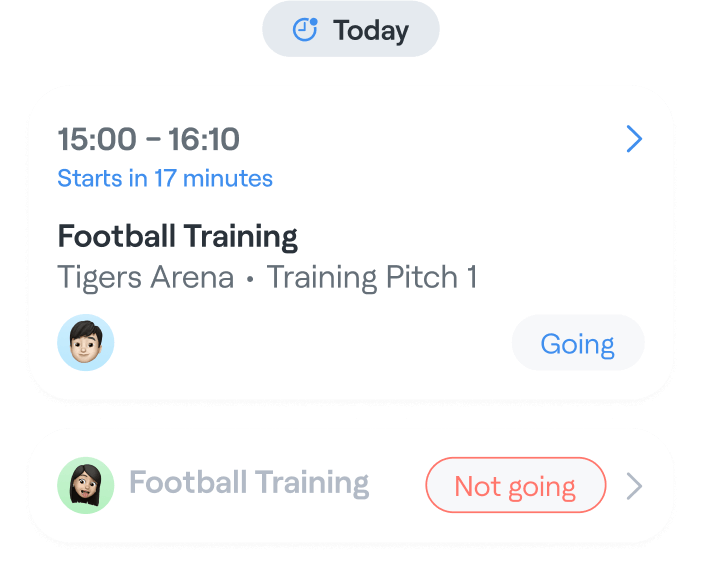Click the clock icon beside Today
This screenshot has height=576, width=702.
(x=305, y=30)
